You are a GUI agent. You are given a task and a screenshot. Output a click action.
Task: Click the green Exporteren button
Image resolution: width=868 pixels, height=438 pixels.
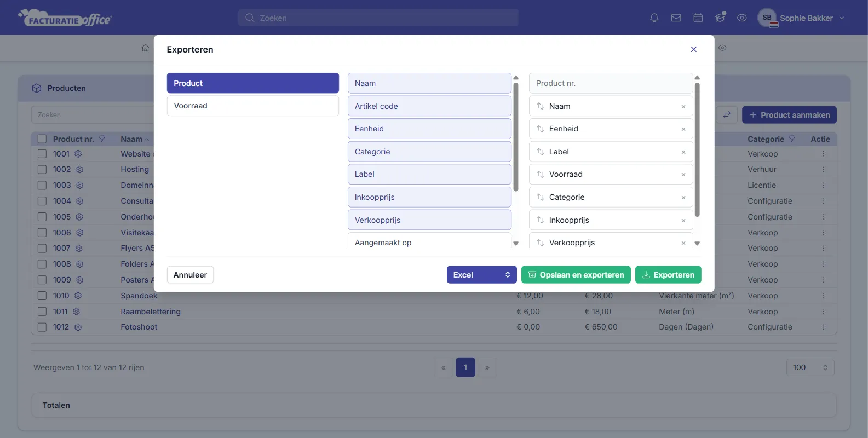[x=668, y=275]
